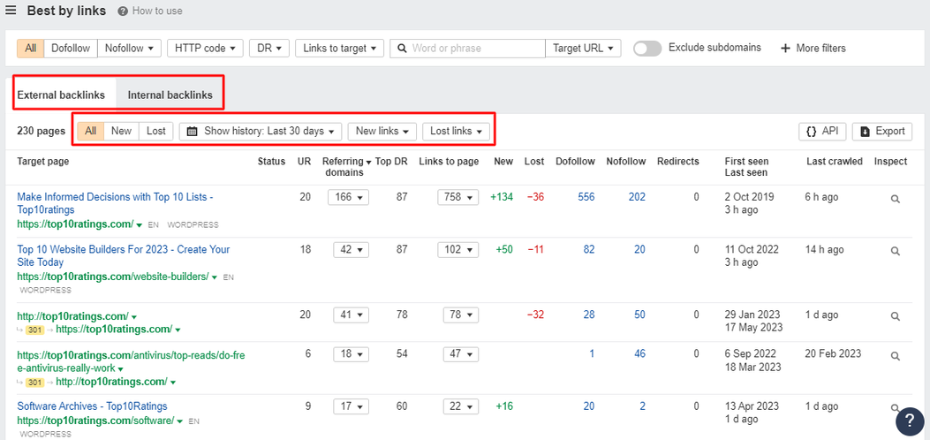Click the plus More filters icon
The width and height of the screenshot is (930, 440).
coord(785,48)
